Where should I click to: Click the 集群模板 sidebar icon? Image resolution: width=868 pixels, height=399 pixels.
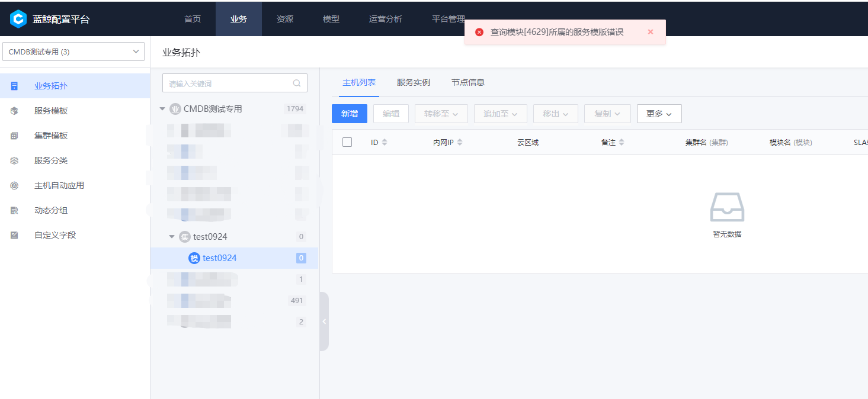coord(15,136)
